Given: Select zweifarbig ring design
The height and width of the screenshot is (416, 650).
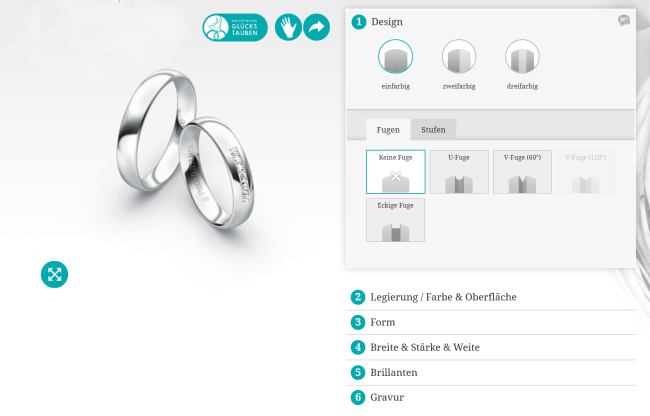Looking at the screenshot, I should pos(459,58).
